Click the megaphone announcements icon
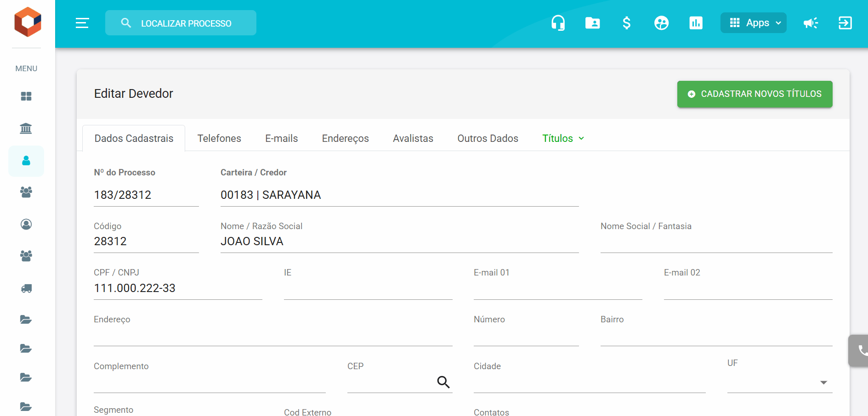 coord(811,23)
